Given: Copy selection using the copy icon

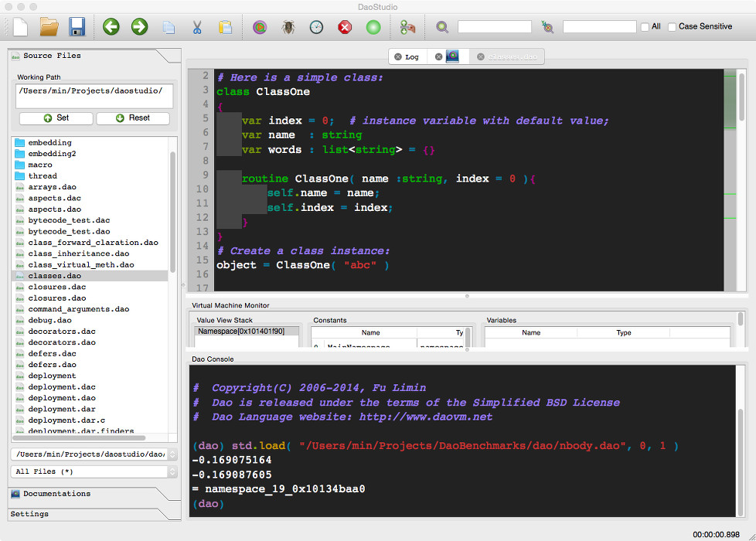Looking at the screenshot, I should click(169, 28).
